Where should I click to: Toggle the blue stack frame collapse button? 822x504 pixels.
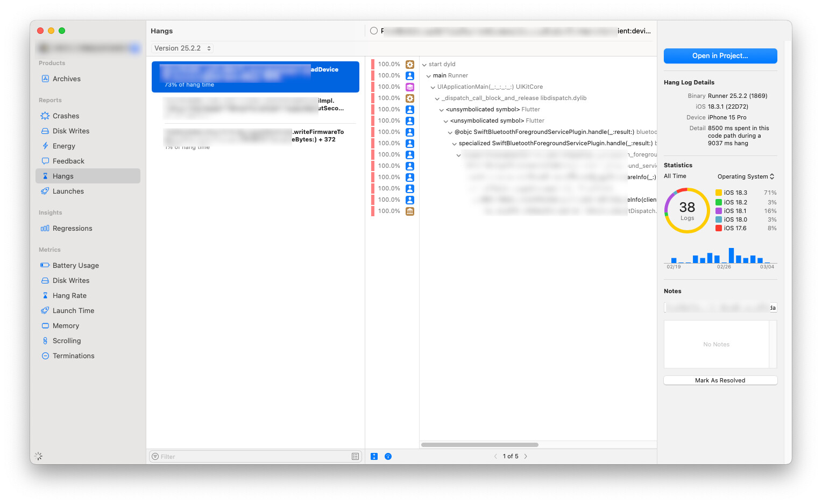tap(374, 456)
